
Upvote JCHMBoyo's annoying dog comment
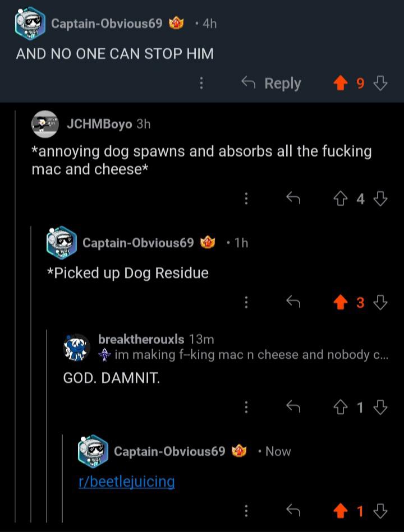[341, 199]
